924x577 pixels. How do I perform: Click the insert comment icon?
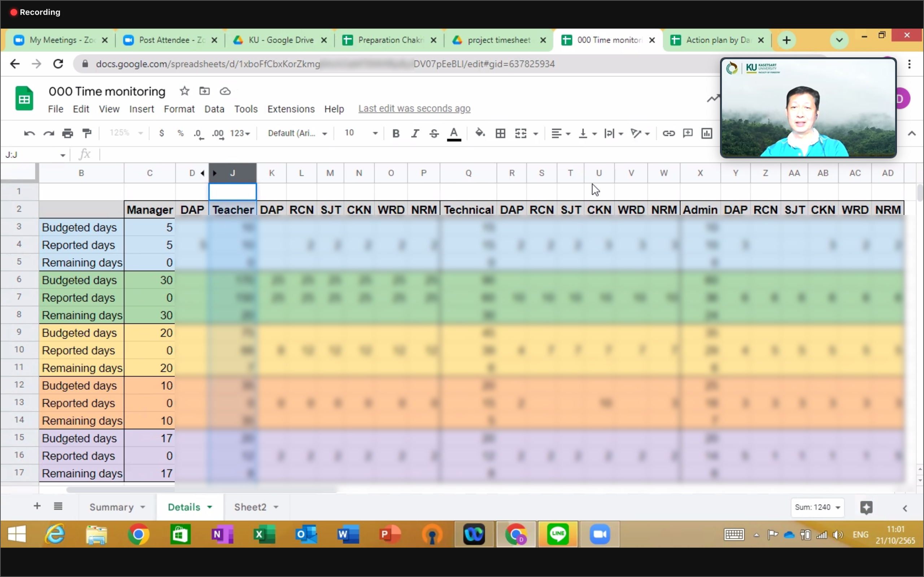point(688,133)
